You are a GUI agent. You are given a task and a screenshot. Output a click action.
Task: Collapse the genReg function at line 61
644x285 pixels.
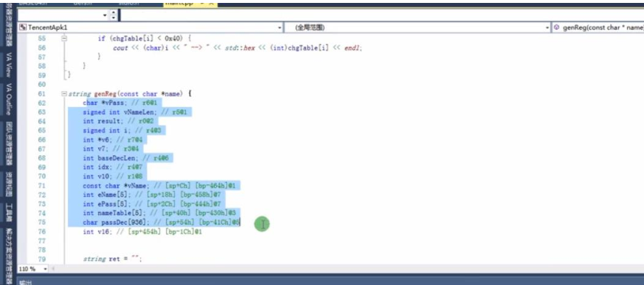(64, 93)
